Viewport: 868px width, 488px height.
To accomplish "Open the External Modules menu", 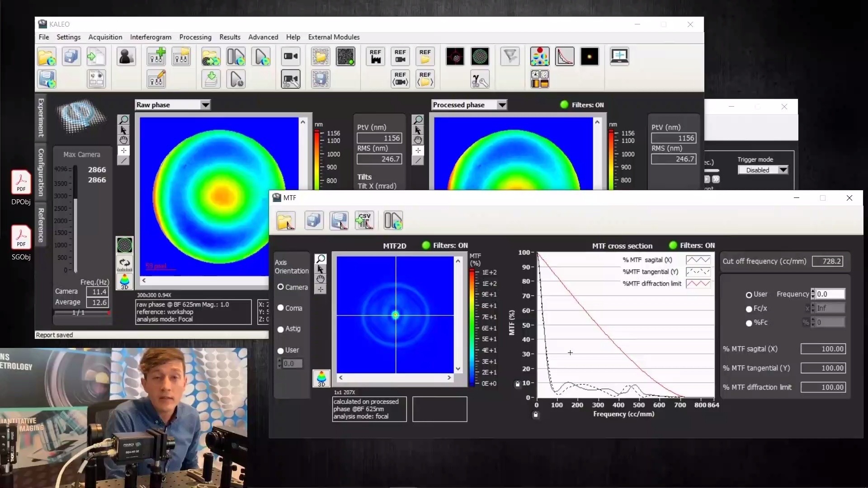I will 334,37.
